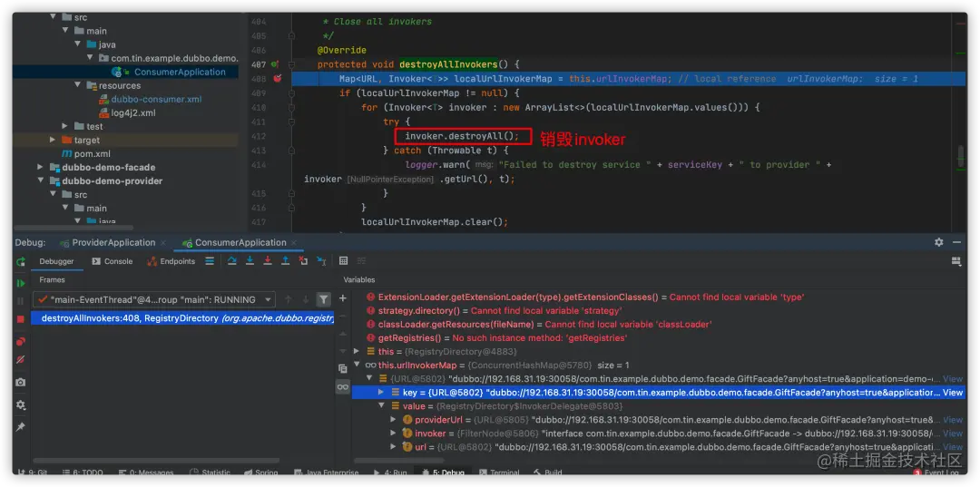Switch to ProviderApplication debug tab
Image resolution: width=980 pixels, height=487 pixels.
(x=113, y=242)
